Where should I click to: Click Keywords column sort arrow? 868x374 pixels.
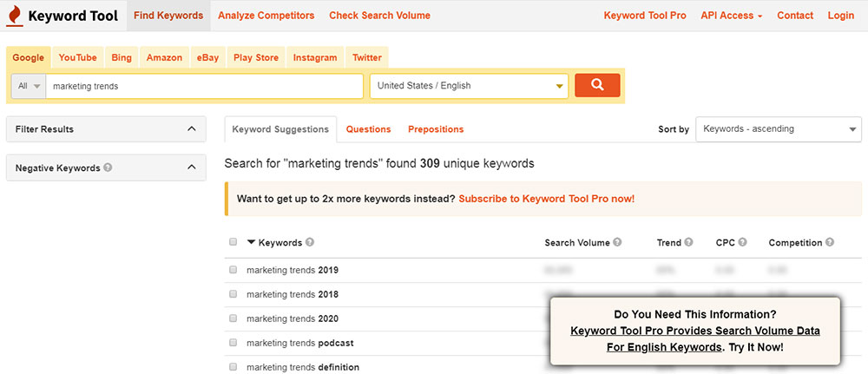coord(252,242)
